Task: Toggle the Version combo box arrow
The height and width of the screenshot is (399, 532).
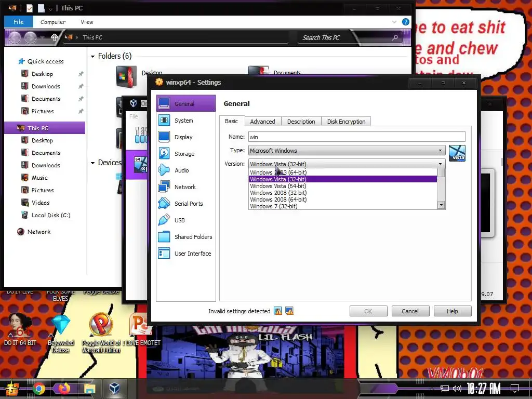Action: (441, 164)
